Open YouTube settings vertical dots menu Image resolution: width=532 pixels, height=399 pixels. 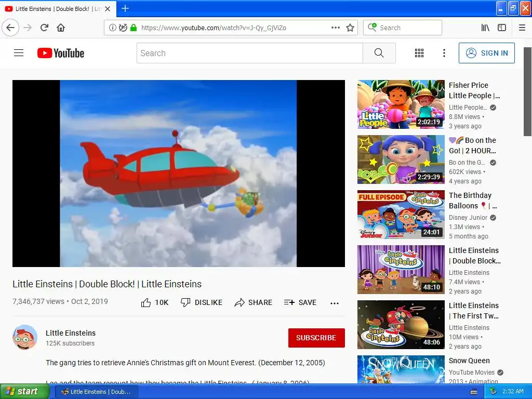coord(444,53)
